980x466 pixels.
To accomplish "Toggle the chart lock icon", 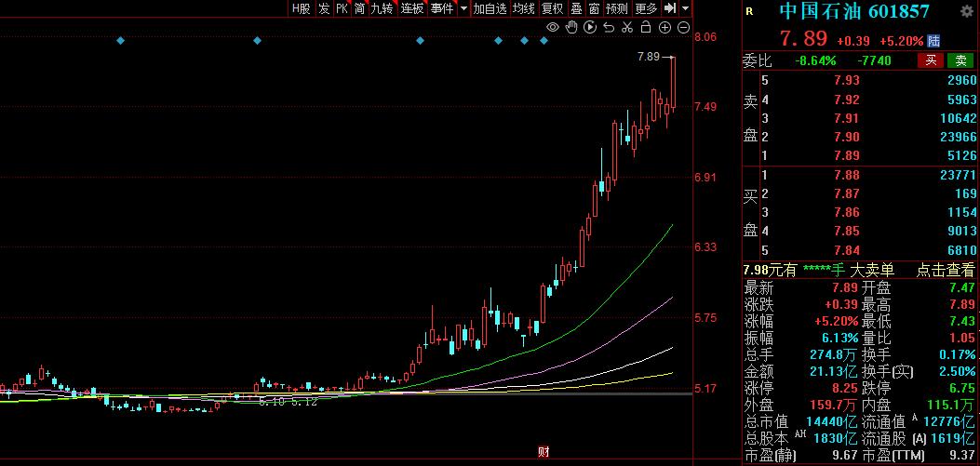I will [646, 27].
